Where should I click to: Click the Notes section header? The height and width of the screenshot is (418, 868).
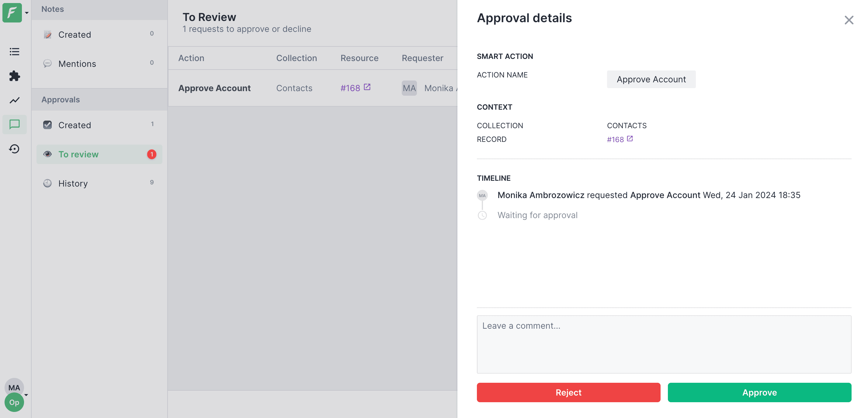tap(99, 10)
